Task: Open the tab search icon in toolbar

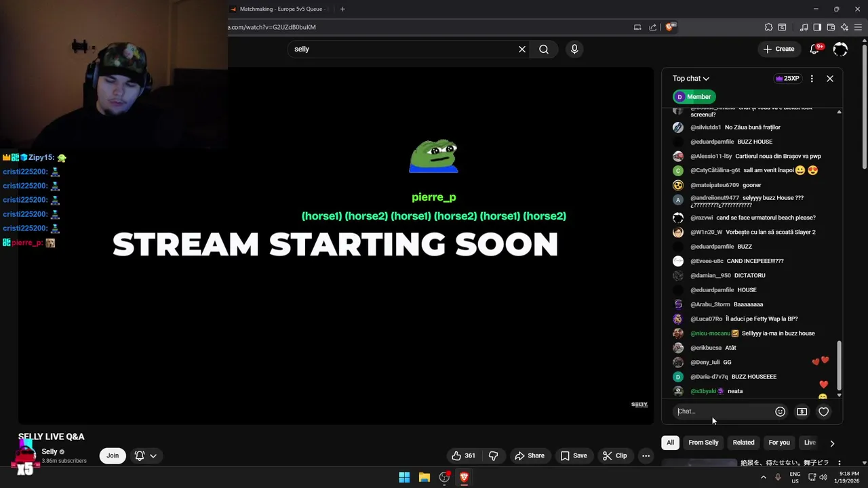Action: 782,27
